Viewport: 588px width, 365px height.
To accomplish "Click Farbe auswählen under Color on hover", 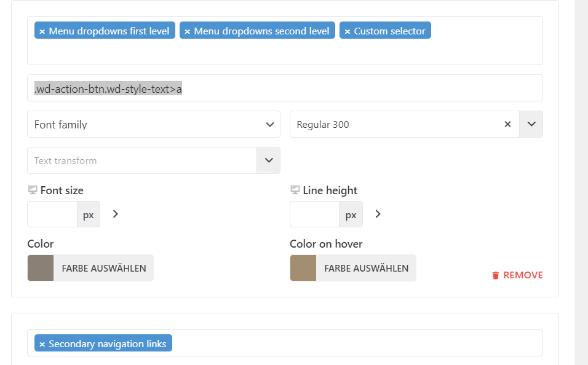I will click(366, 268).
